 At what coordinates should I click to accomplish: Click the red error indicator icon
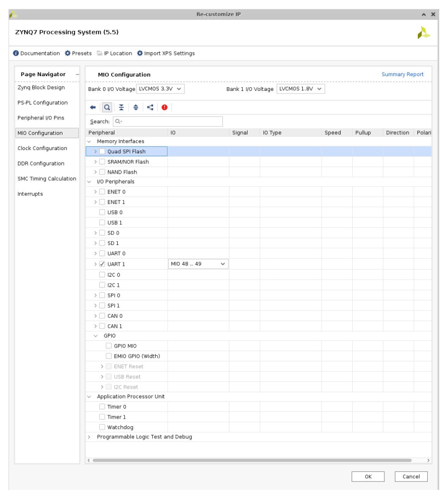[x=164, y=107]
